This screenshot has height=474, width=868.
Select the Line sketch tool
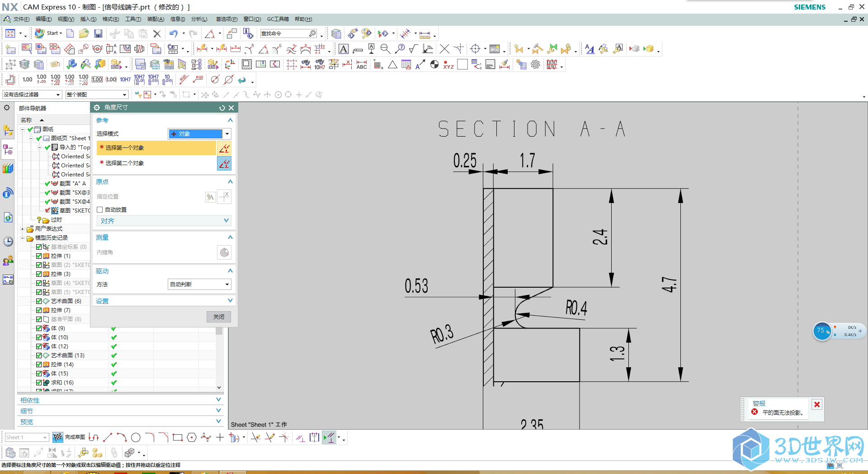(x=108, y=437)
